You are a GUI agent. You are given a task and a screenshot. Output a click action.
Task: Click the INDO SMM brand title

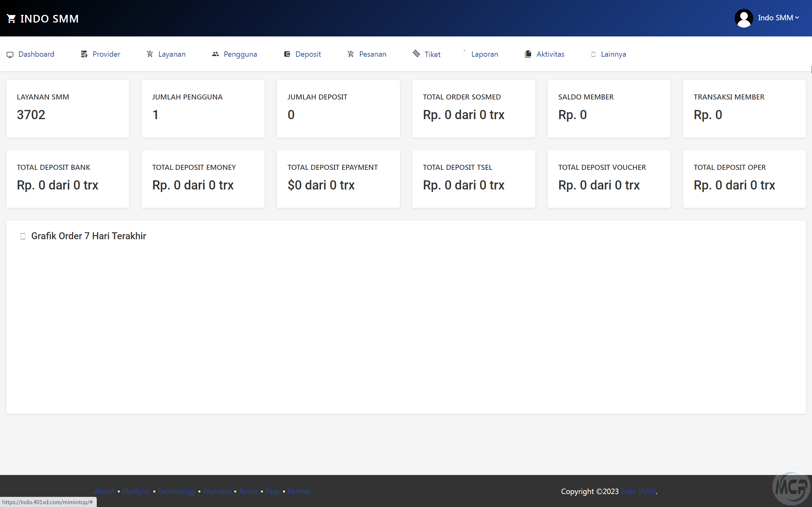point(49,19)
